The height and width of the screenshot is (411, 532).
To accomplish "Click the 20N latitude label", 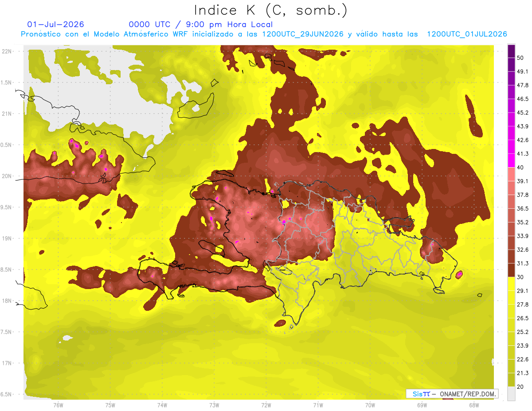I will [7, 176].
